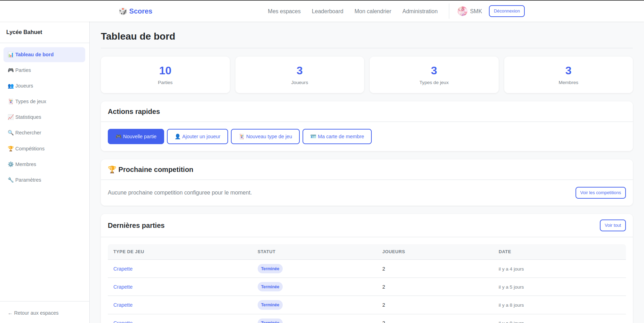Click the DATE column header
This screenshot has width=644, height=323.
coord(505,252)
